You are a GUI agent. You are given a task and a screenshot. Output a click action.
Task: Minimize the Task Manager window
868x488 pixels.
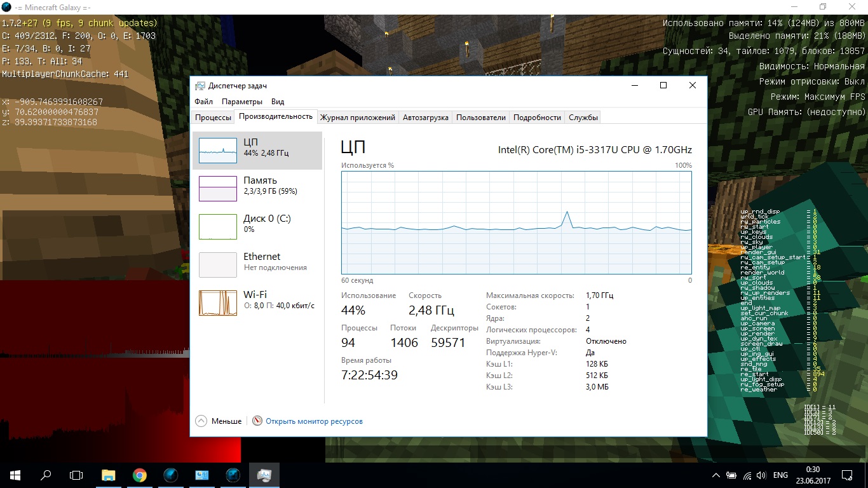pyautogui.click(x=634, y=85)
